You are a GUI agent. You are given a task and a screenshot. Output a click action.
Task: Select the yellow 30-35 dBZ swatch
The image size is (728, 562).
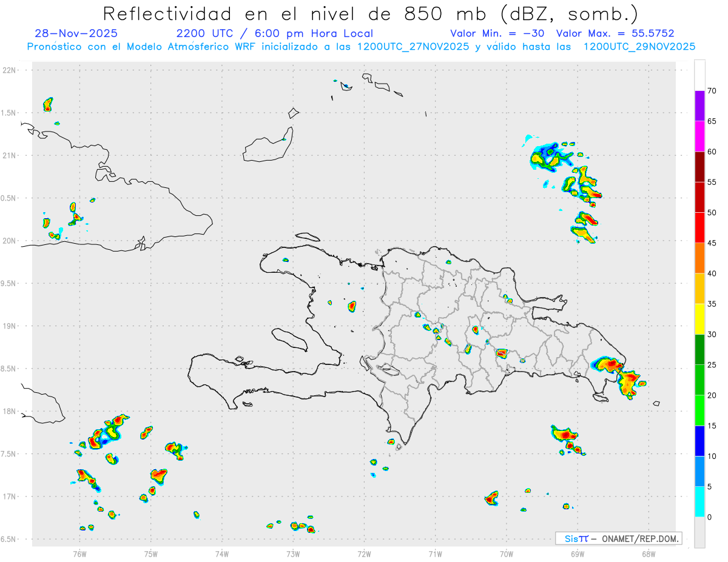pos(699,319)
